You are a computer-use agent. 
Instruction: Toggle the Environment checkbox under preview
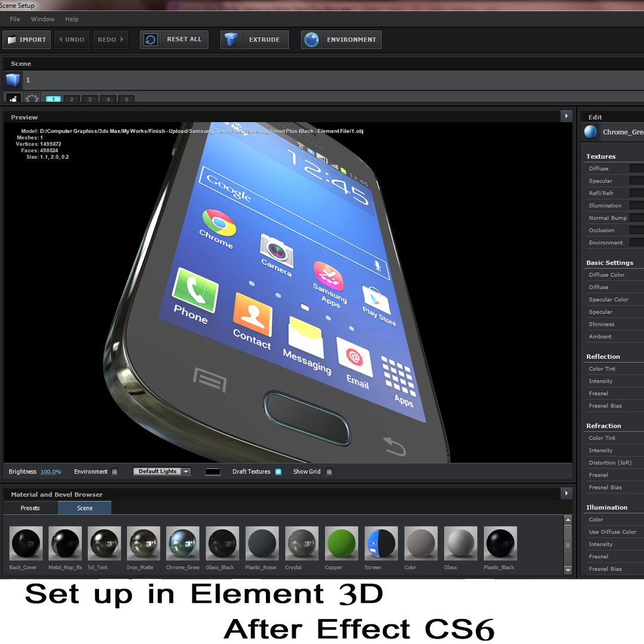(x=114, y=472)
